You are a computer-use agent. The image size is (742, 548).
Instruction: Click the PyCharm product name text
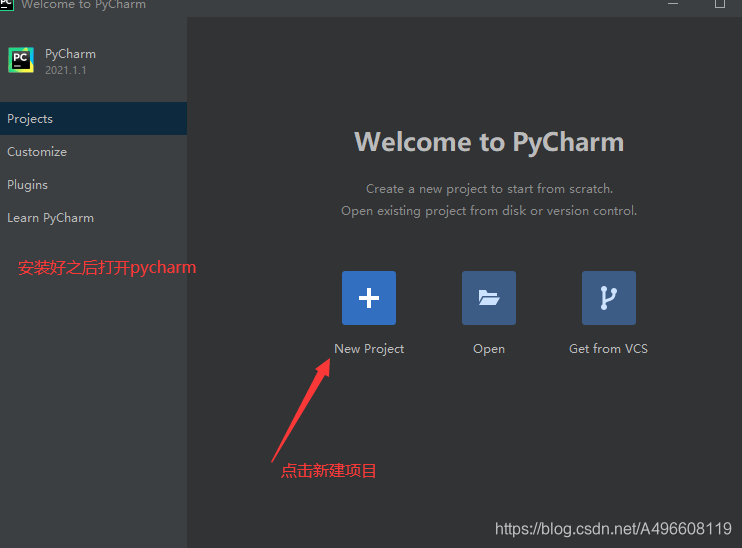[x=71, y=54]
